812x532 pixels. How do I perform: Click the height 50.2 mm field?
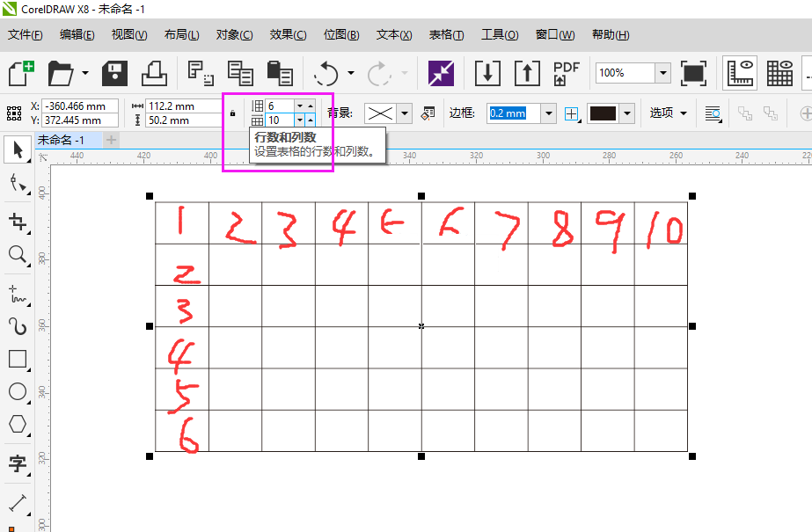[185, 120]
